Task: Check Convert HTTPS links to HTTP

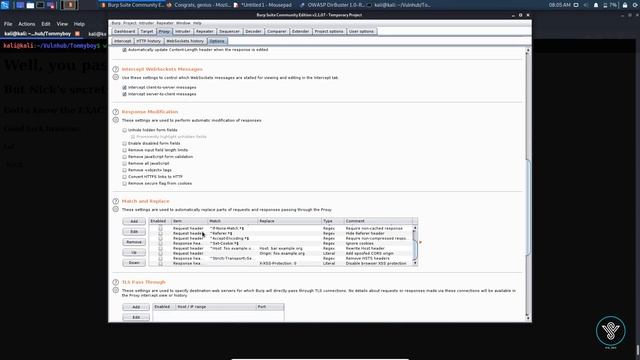Action: pyautogui.click(x=124, y=177)
